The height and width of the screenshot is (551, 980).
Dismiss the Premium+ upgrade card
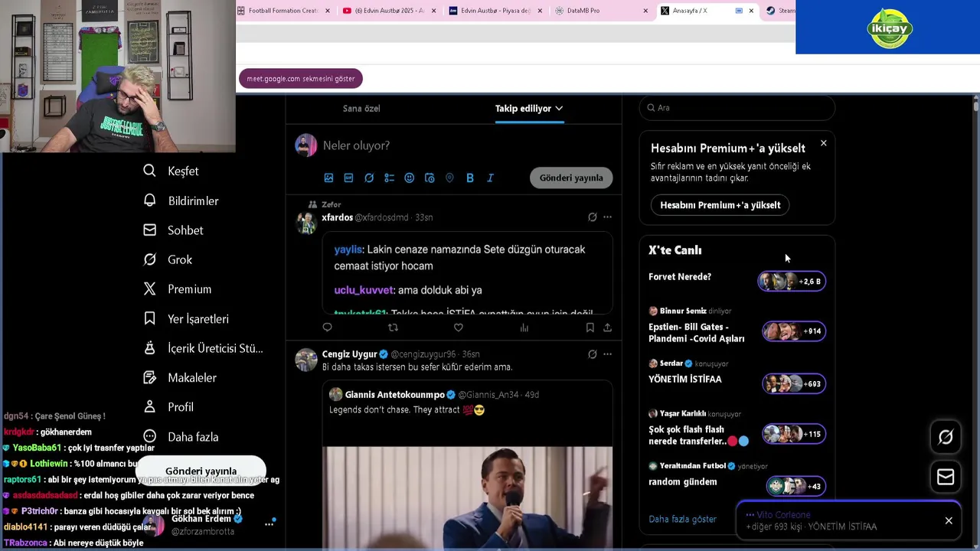tap(823, 143)
